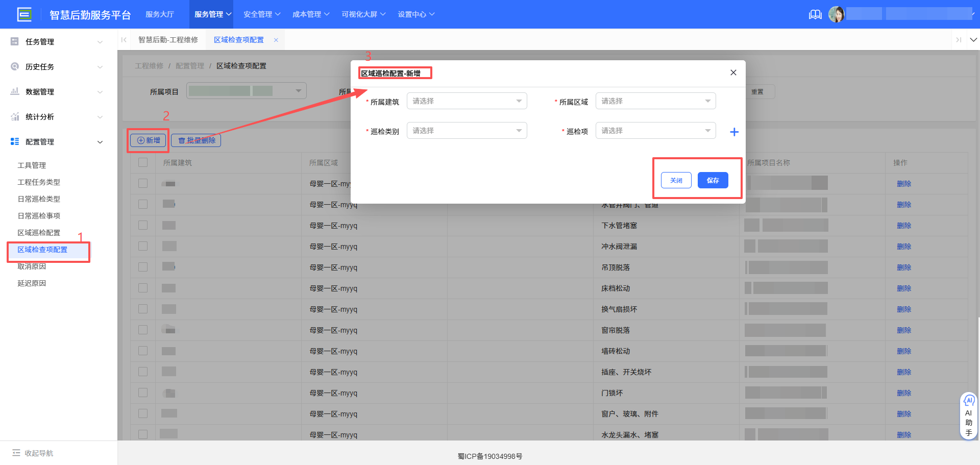This screenshot has width=980, height=465.
Task: Click the 收起导航 collapse navigation icon
Action: [x=16, y=453]
